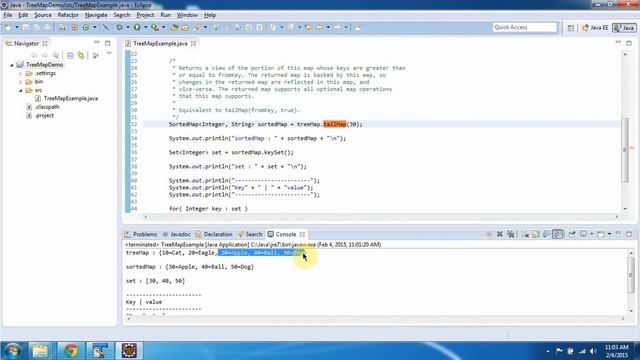Click the Open Console icon
Viewport: 640px width, 360px height.
click(601, 234)
